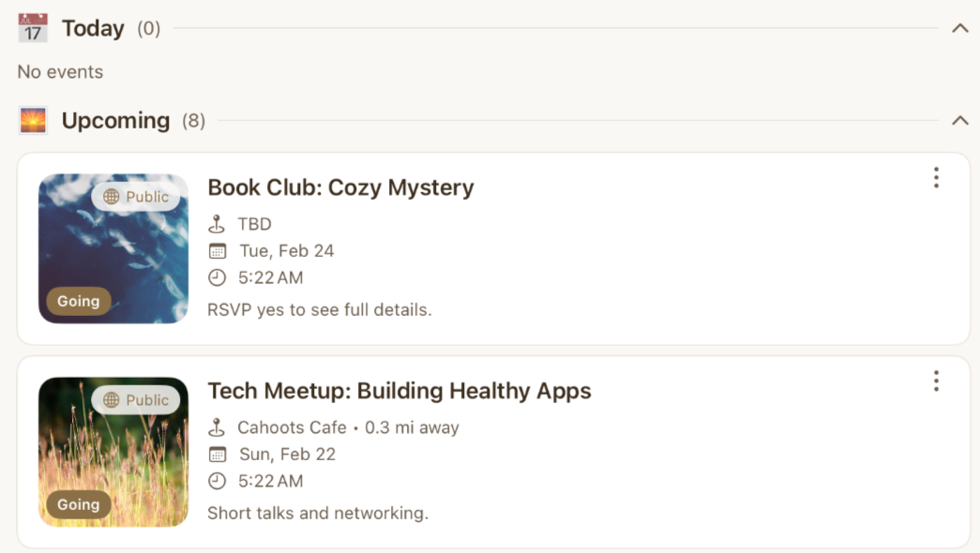Click the globe icon on Book Club's Public badge

[111, 196]
